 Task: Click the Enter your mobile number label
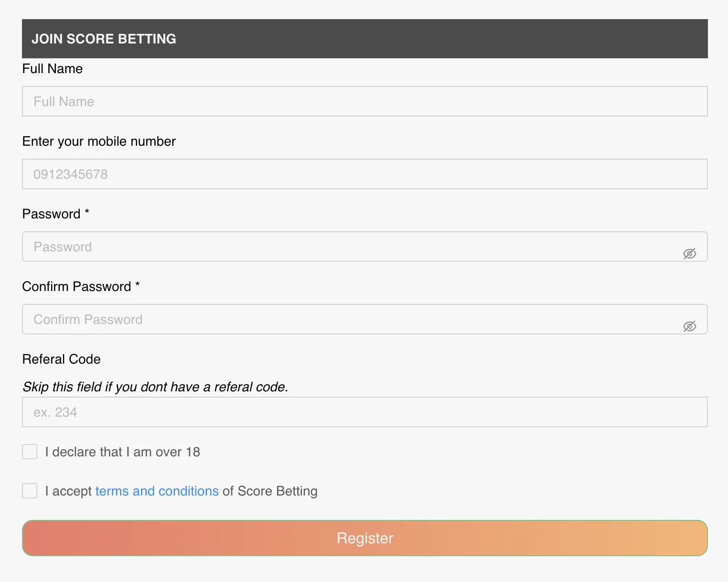click(99, 141)
